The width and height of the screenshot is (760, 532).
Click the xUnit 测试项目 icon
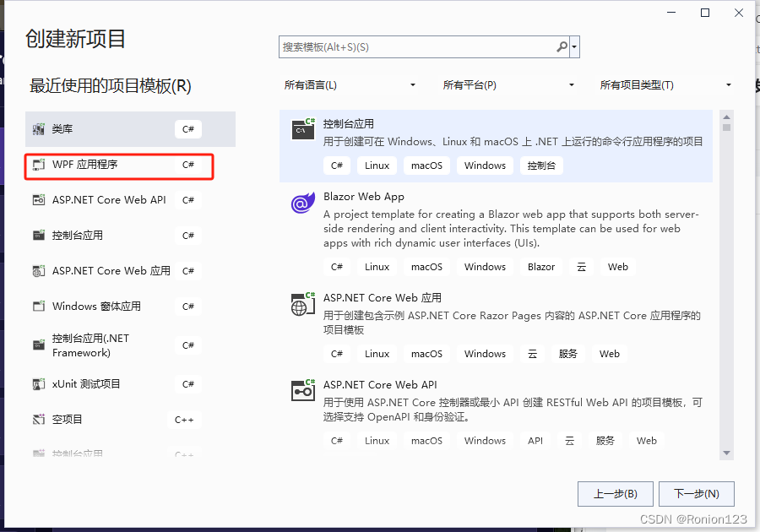tap(39, 384)
